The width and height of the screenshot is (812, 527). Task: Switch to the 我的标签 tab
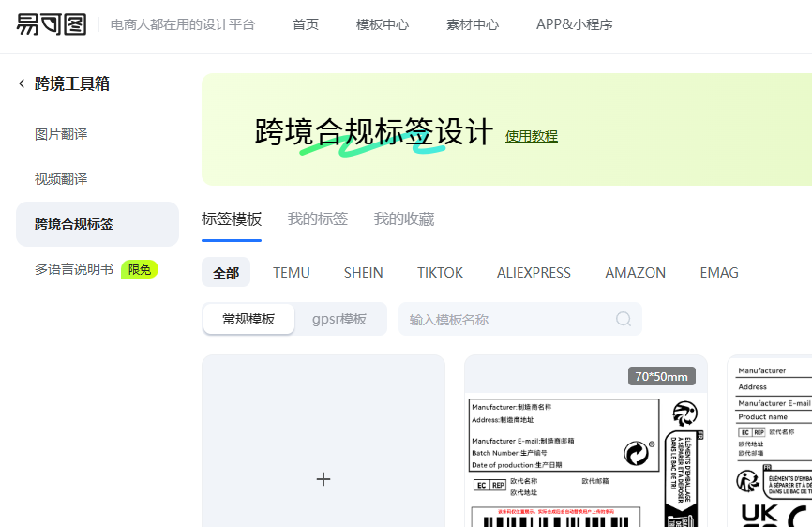(x=318, y=219)
